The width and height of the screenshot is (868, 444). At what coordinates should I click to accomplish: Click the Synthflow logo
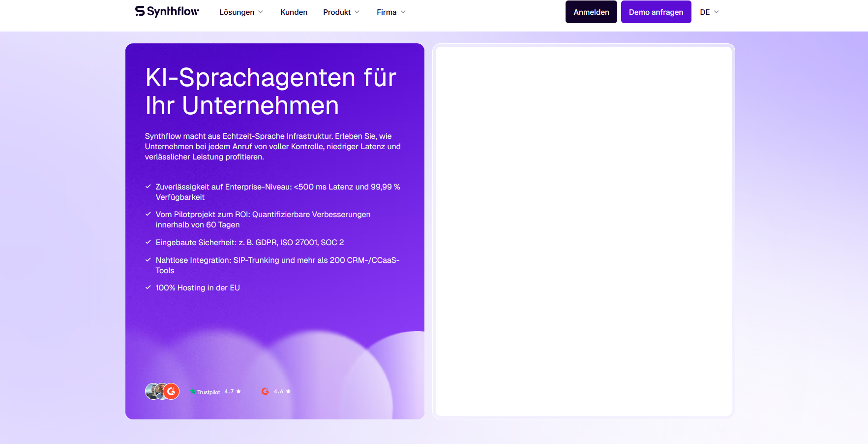click(167, 11)
